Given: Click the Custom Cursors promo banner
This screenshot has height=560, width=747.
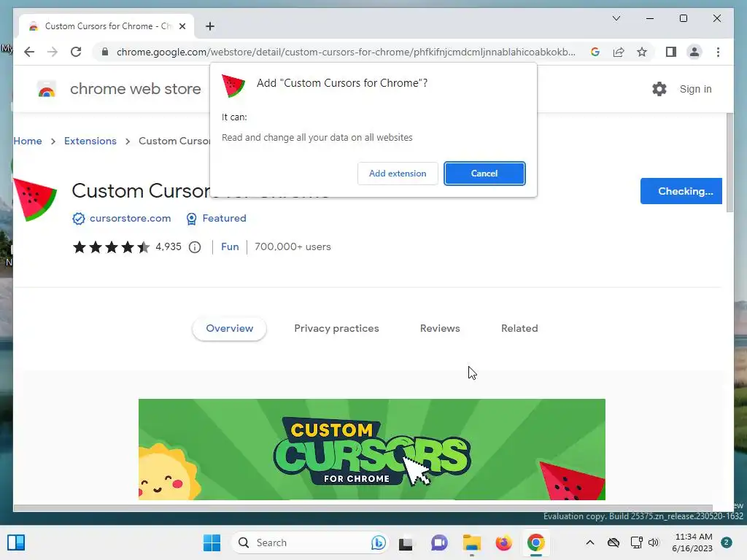Looking at the screenshot, I should pyautogui.click(x=371, y=449).
